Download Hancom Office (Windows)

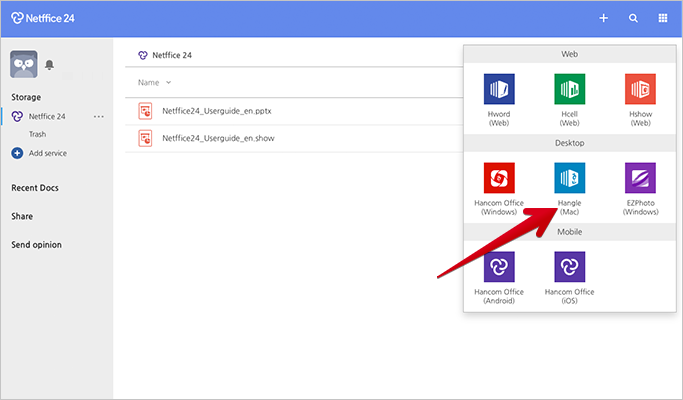tap(499, 178)
